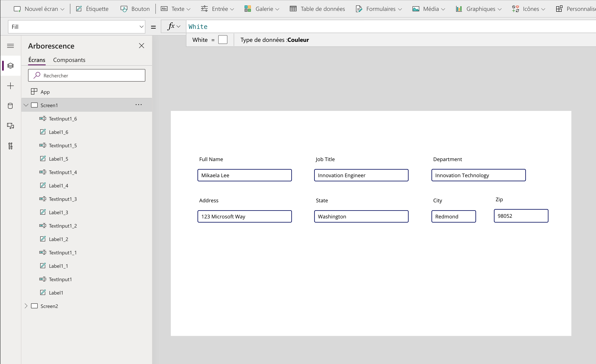Open the hamburger menu icon in left rail
The image size is (596, 364).
pyautogui.click(x=10, y=46)
